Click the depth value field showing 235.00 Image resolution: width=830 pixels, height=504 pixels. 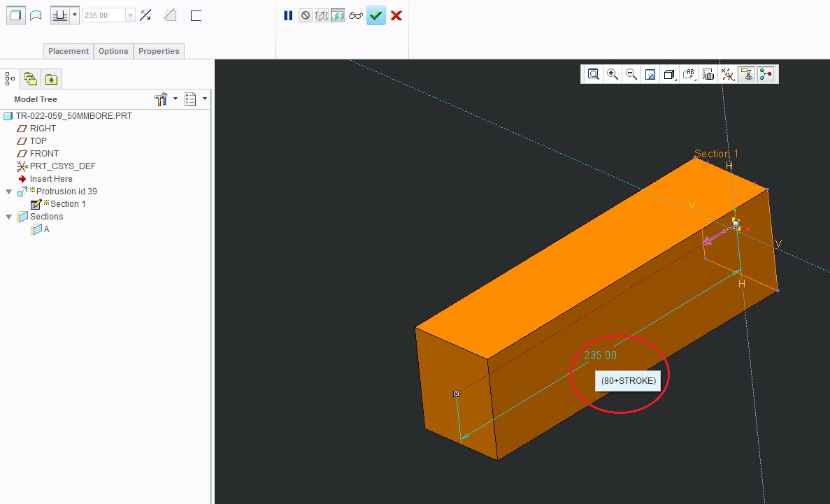(105, 15)
